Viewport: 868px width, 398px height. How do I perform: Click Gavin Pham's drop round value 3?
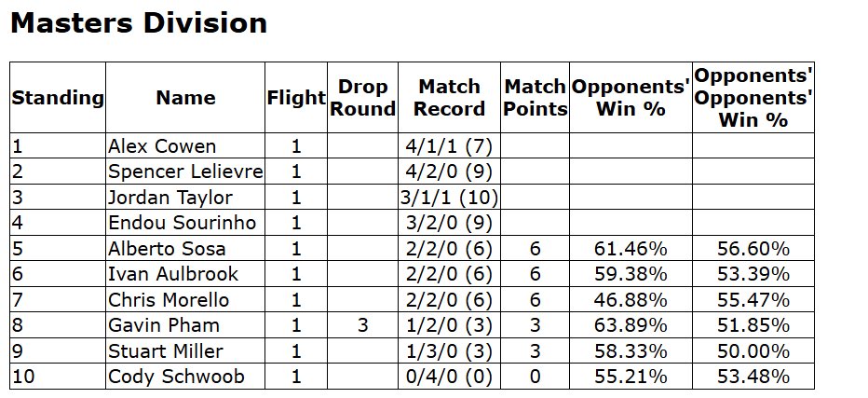pyautogui.click(x=362, y=325)
